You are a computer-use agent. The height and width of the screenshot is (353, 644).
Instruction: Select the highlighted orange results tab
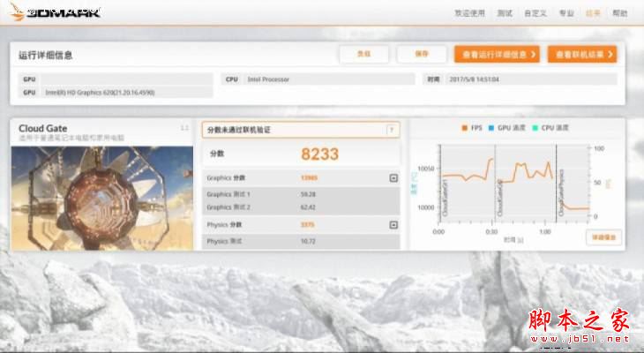click(593, 13)
